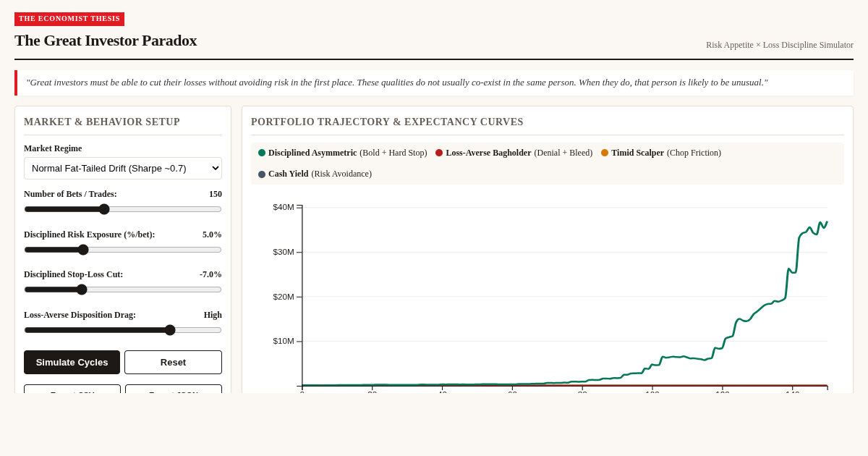Click the '-7.0%' stop-loss value
This screenshot has height=456, width=868.
click(x=210, y=274)
